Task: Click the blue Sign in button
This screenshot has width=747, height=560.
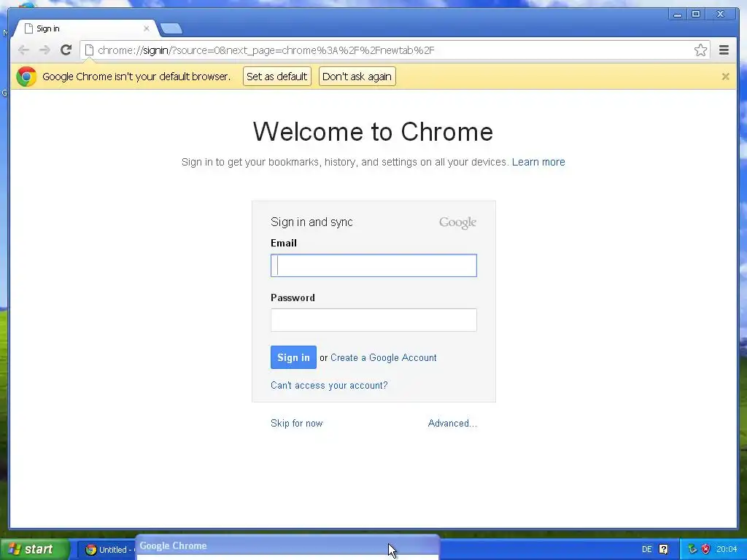Action: [x=293, y=357]
